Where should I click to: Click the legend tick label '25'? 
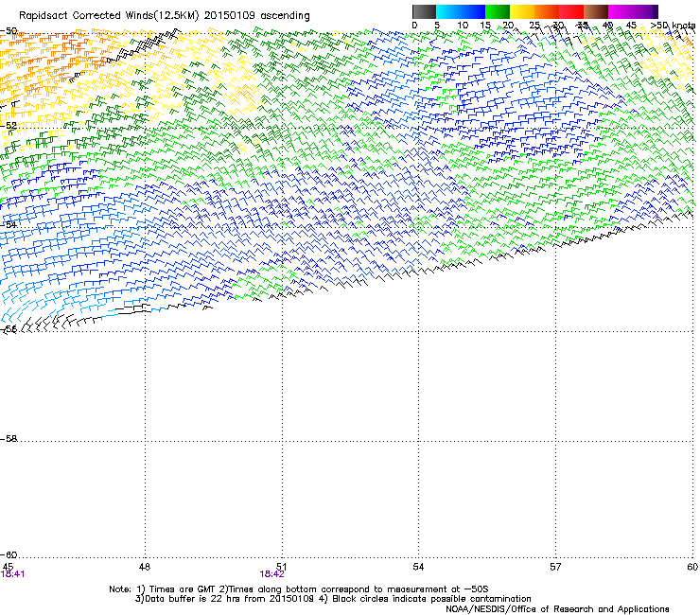coord(534,26)
